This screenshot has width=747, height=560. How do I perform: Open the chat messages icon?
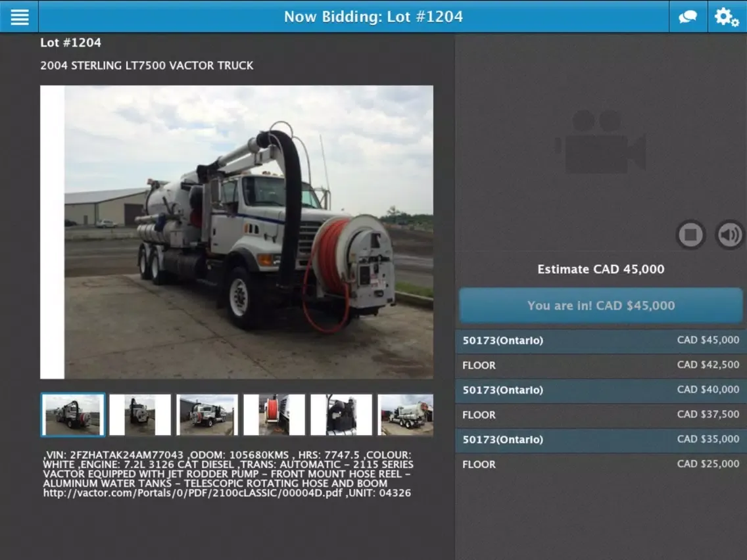click(x=687, y=16)
